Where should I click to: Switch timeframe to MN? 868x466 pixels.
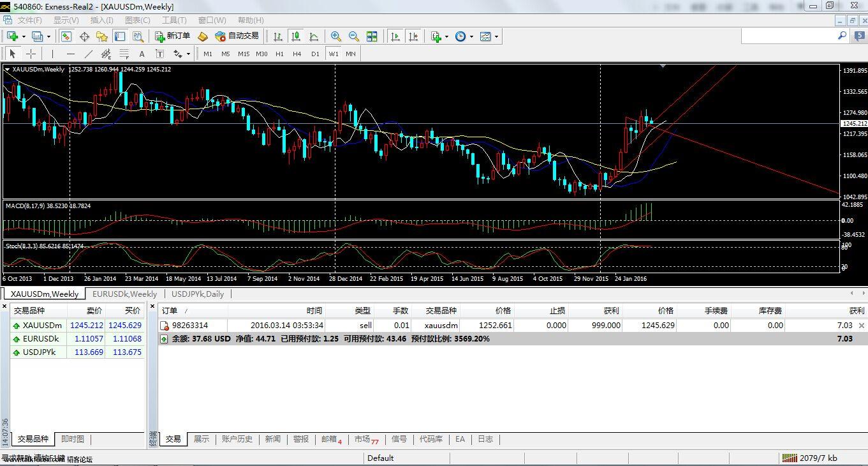click(351, 54)
